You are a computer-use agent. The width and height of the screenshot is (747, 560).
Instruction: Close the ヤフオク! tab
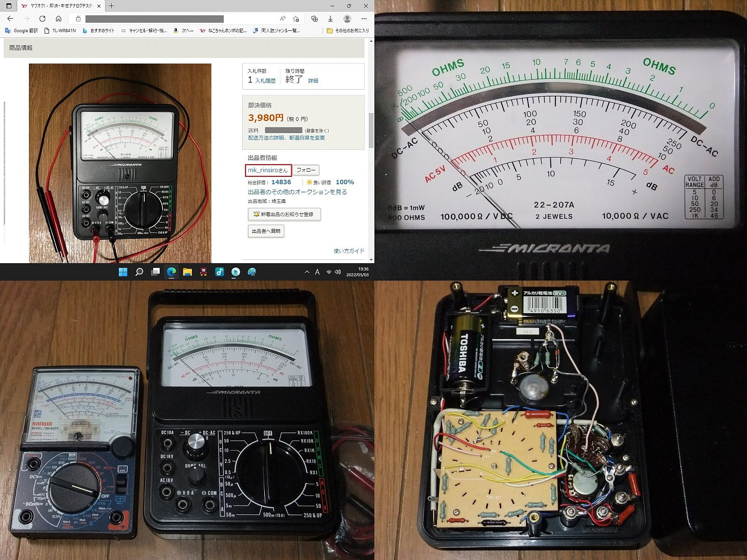click(99, 6)
